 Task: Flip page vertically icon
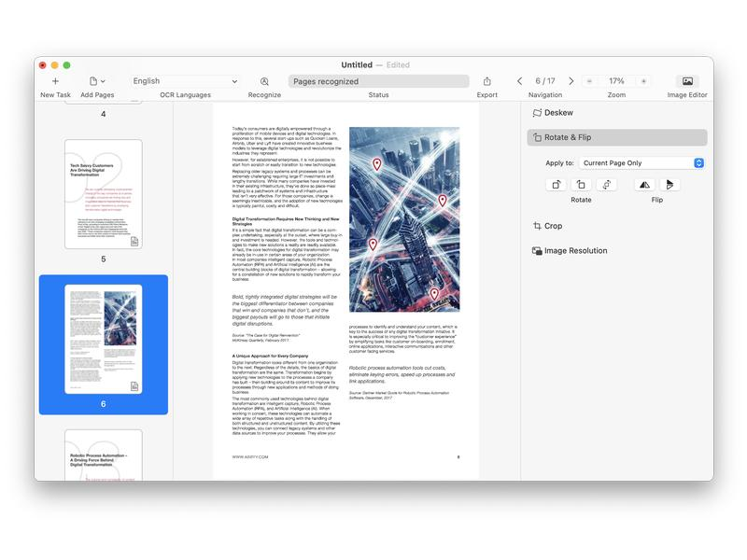click(669, 185)
